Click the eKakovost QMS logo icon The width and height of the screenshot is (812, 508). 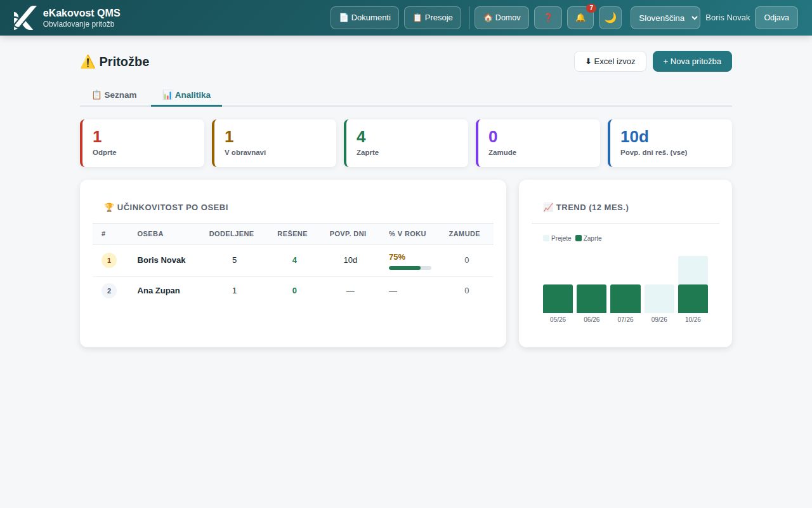coord(24,18)
